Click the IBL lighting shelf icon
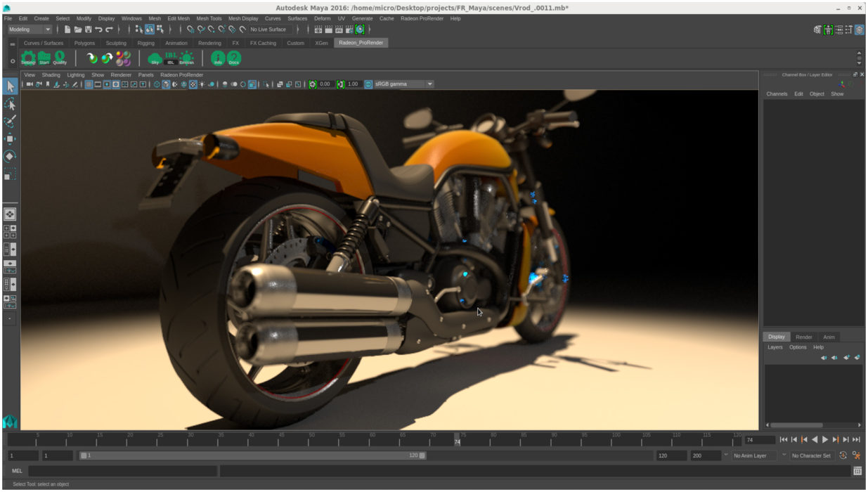 coord(171,58)
